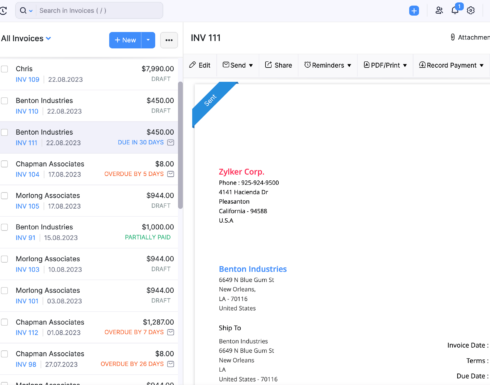Screen dimensions: 490x385
Task: Open the INV 105 link
Action: pos(27,206)
